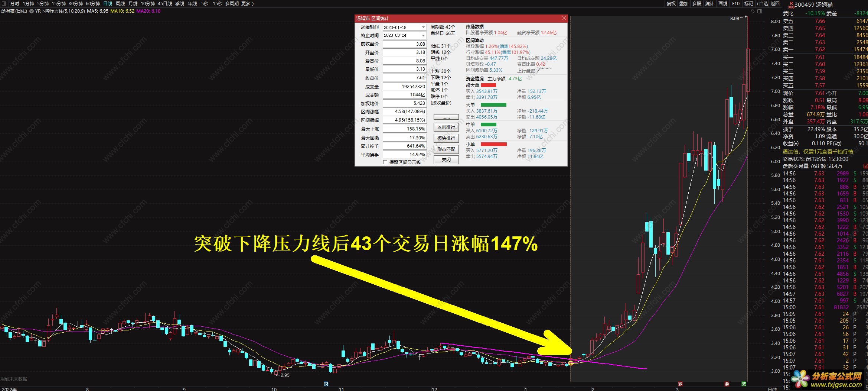Click the 通达信 promo link text

pos(818,152)
